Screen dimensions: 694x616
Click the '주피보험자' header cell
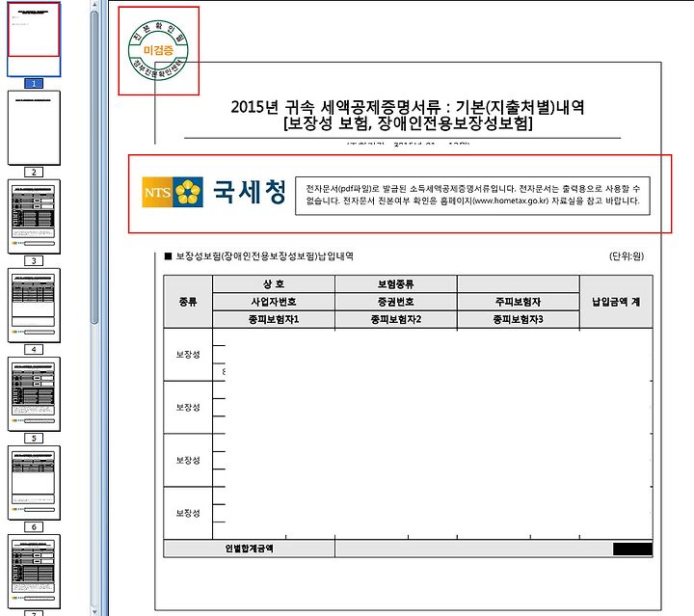click(x=519, y=302)
